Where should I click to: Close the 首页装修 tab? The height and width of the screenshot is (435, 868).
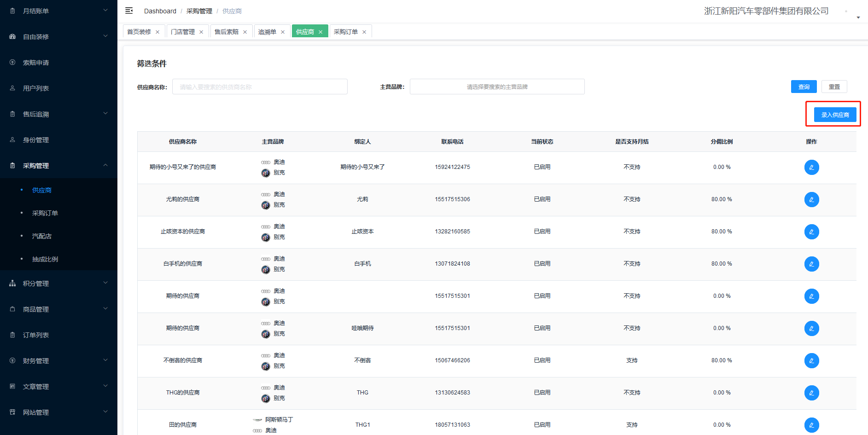coord(157,32)
